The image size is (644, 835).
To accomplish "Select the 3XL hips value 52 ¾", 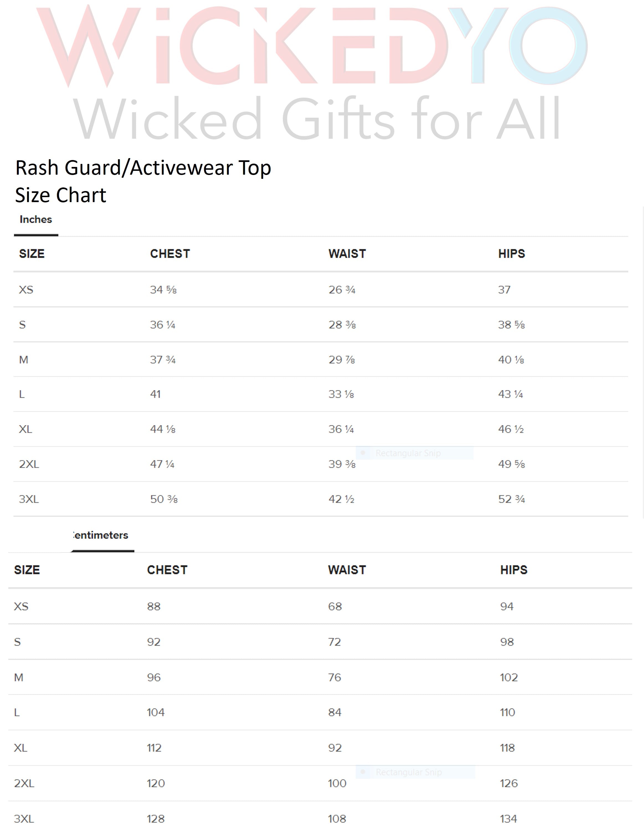I will click(511, 499).
